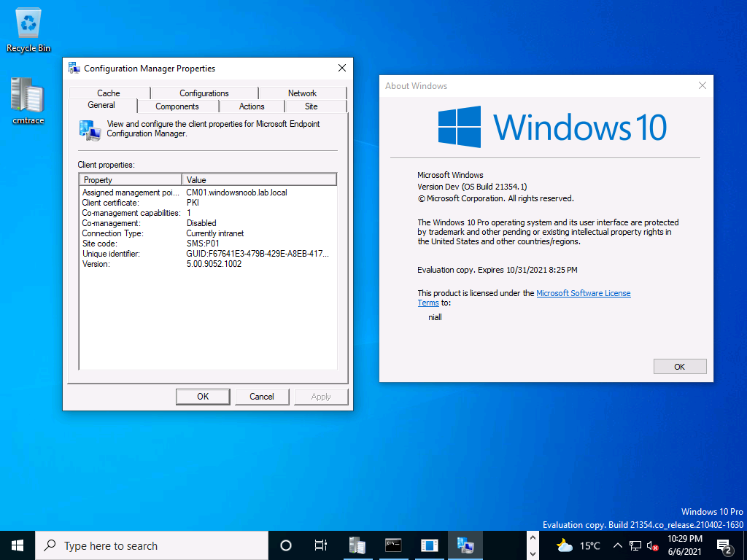Viewport: 747px width, 560px height.
Task: Open Task View on the taskbar
Action: tap(321, 545)
